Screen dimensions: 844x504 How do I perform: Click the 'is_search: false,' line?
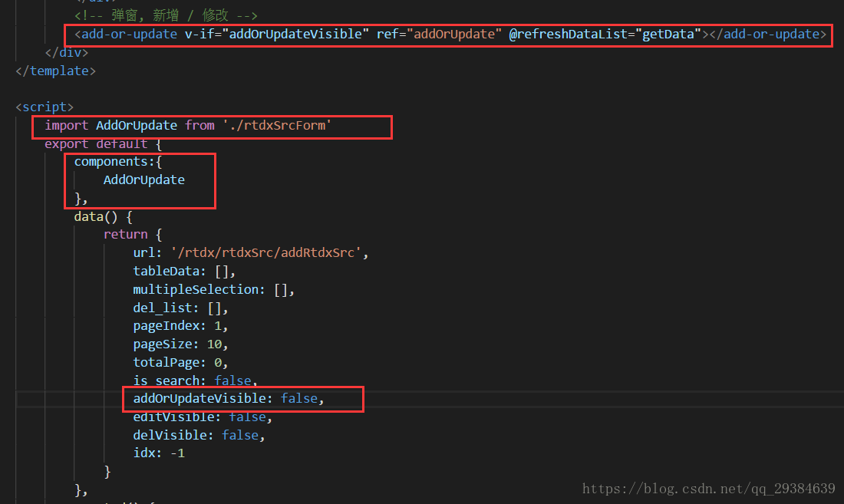tap(195, 380)
